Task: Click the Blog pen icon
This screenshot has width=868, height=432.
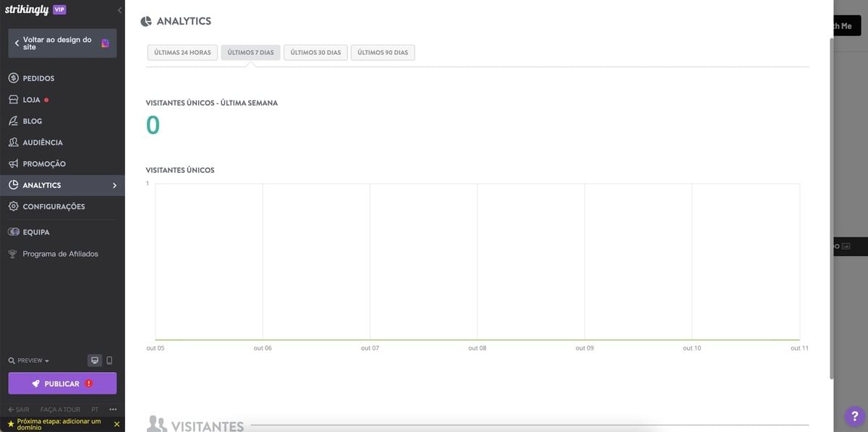Action: 13,121
